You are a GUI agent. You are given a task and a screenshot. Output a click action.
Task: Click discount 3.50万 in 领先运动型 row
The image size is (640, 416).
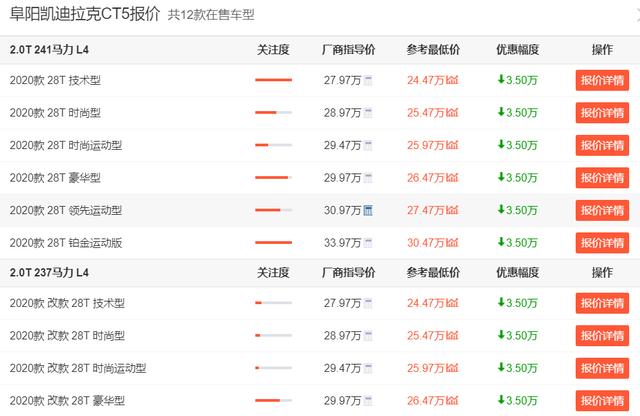click(x=517, y=211)
